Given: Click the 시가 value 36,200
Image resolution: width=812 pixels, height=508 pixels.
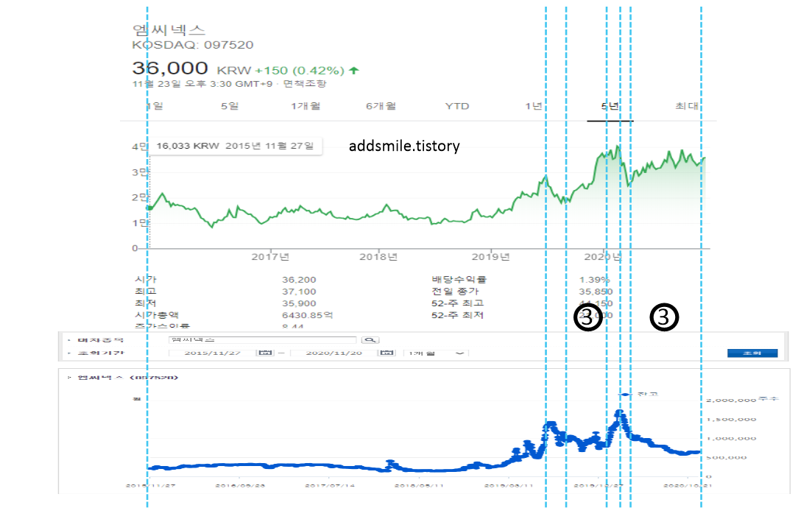Looking at the screenshot, I should tap(299, 280).
